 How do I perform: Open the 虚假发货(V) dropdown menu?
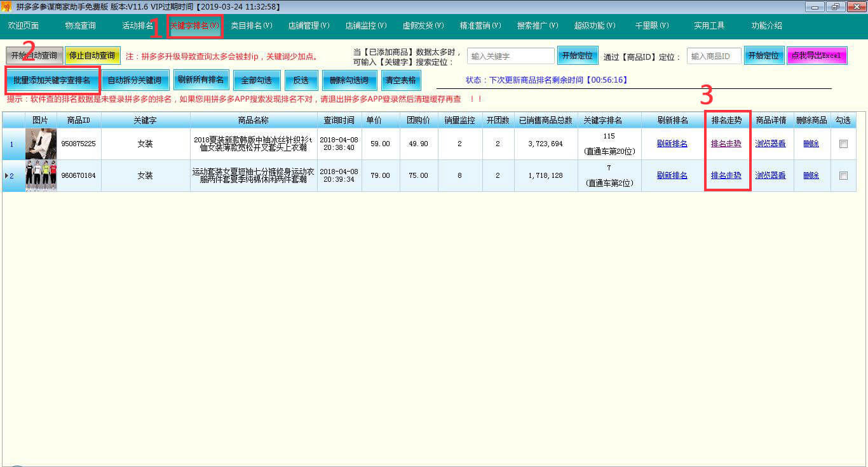click(423, 26)
